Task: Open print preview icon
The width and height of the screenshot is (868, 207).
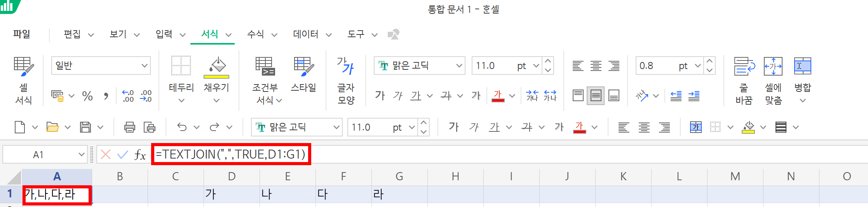Action: click(x=150, y=127)
